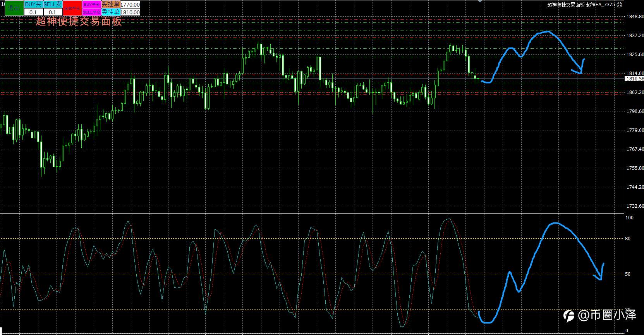644x335 pixels.
Task: Click the SELL卖 button
Action: 53,4
